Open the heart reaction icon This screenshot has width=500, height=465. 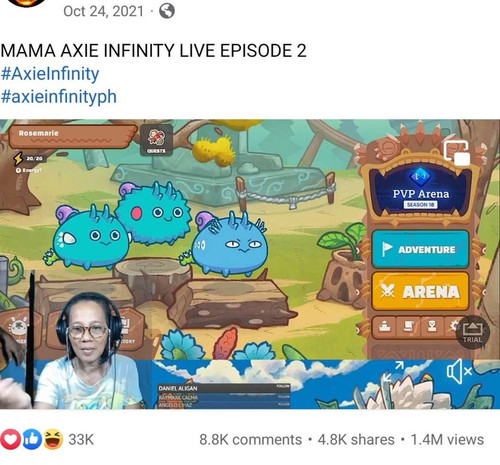pyautogui.click(x=11, y=439)
